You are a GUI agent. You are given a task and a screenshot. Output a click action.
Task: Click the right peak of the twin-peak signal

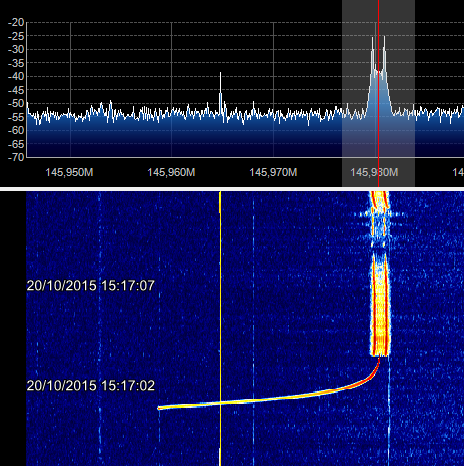click(384, 37)
